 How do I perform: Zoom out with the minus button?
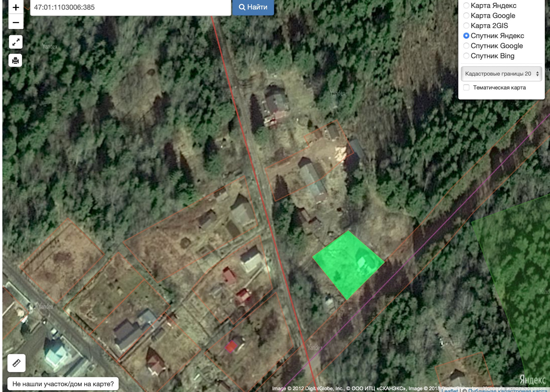(x=16, y=22)
